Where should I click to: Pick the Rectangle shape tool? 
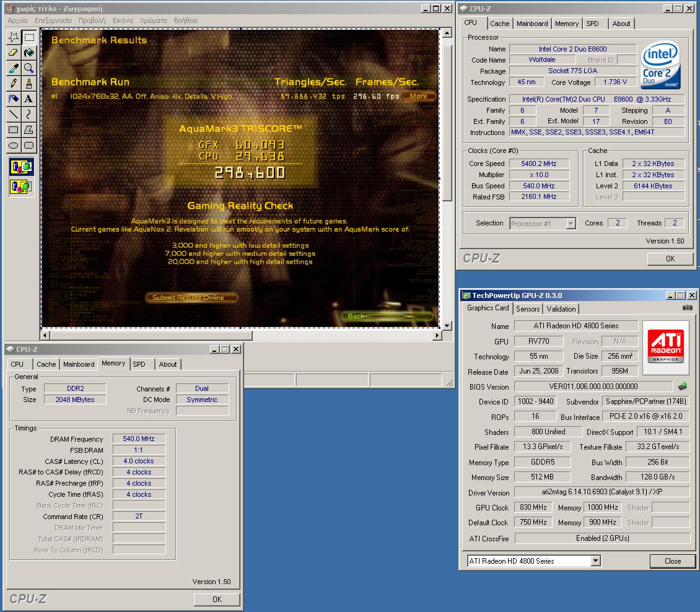coord(14,130)
